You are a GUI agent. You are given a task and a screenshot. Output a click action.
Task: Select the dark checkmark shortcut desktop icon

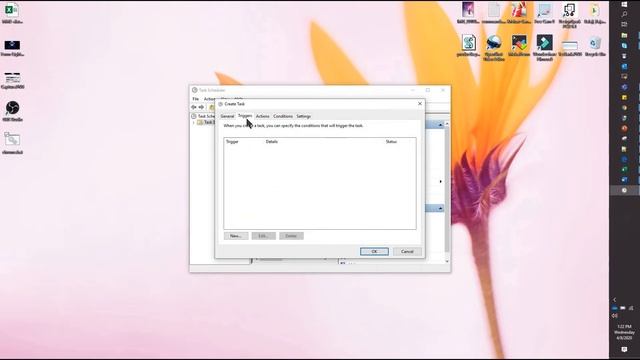click(x=519, y=45)
